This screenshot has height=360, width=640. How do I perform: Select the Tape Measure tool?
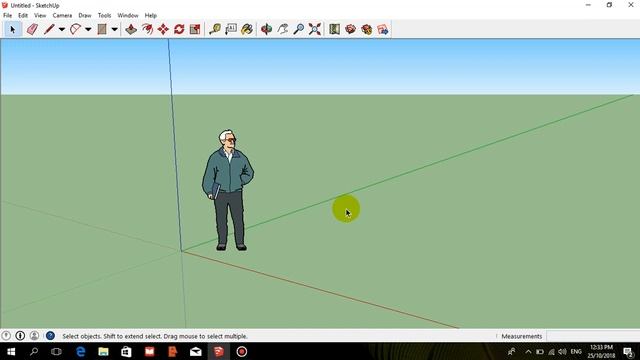215,29
